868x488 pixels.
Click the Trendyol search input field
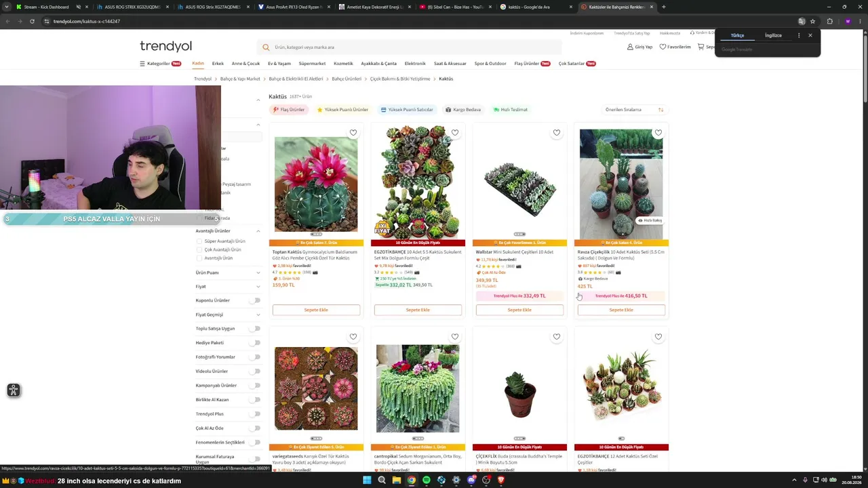(410, 47)
